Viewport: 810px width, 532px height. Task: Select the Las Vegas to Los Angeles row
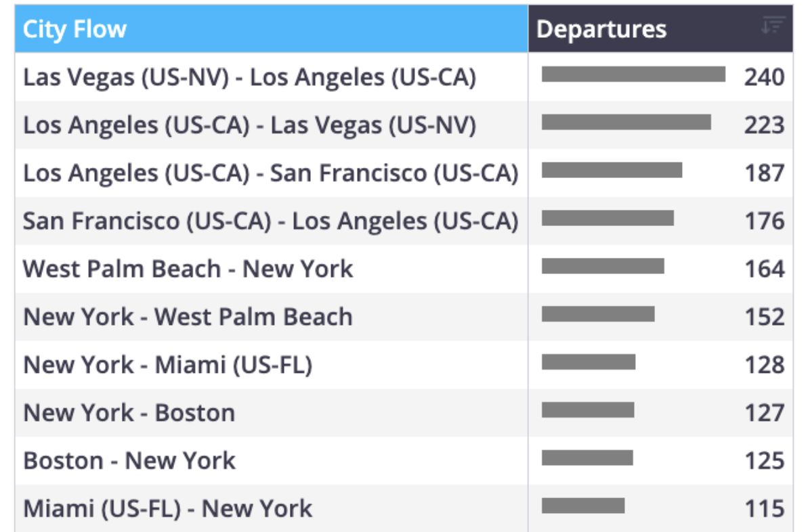(x=404, y=77)
